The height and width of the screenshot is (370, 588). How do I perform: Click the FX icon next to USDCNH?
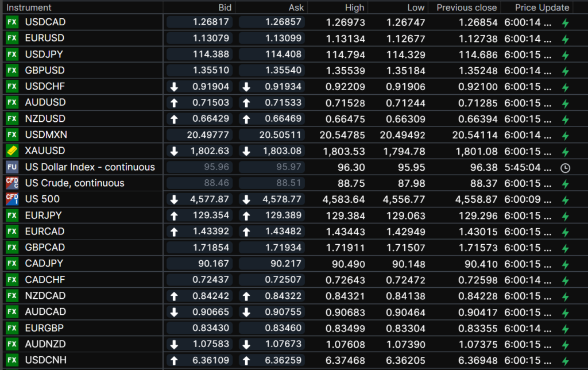[12, 360]
